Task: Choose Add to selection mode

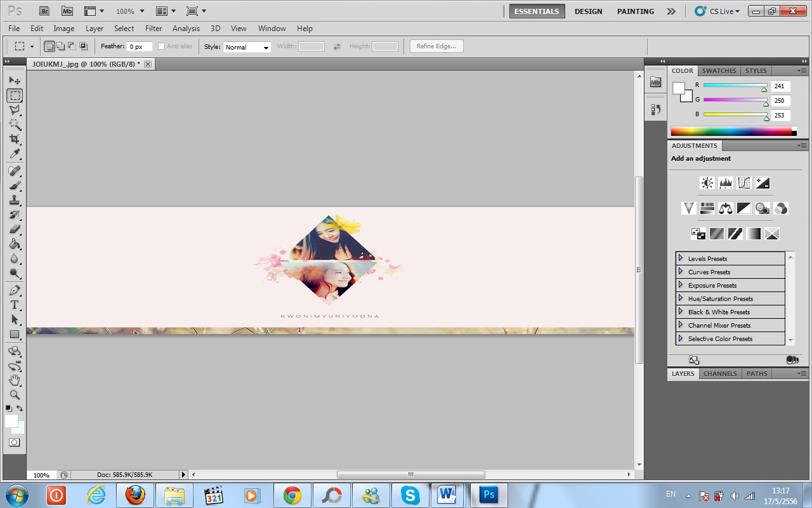Action: (x=60, y=46)
